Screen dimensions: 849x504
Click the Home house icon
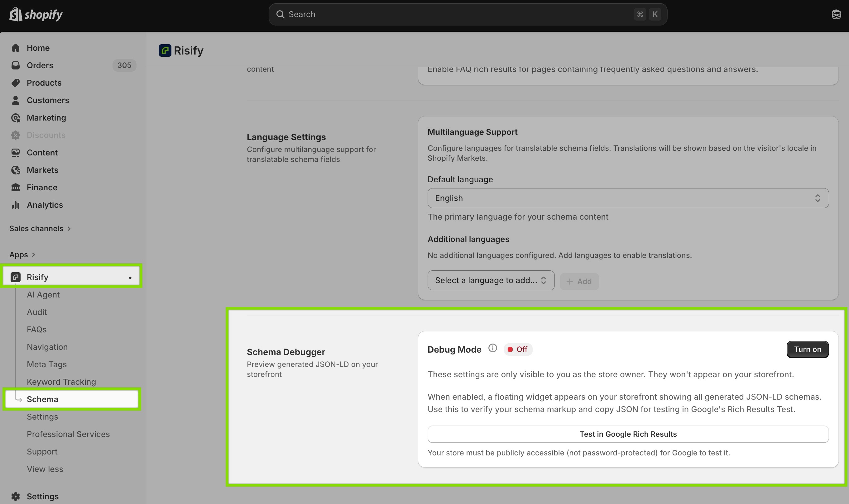(x=15, y=48)
